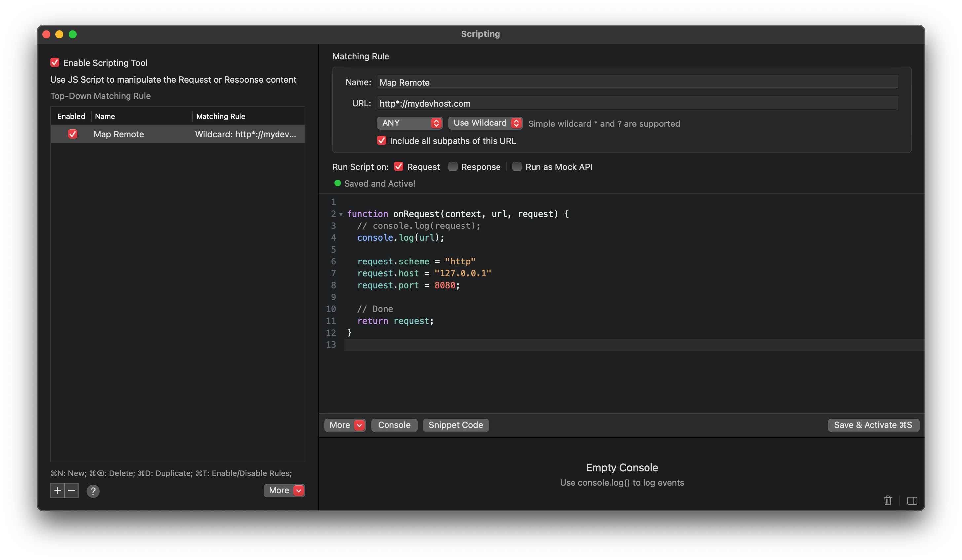
Task: Toggle console layout with the panel icon
Action: [x=912, y=501]
